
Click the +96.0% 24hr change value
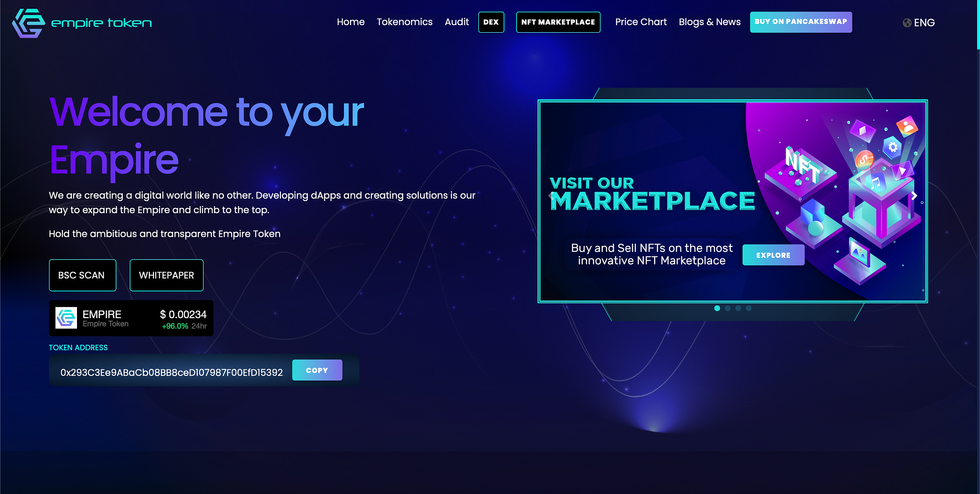point(175,326)
